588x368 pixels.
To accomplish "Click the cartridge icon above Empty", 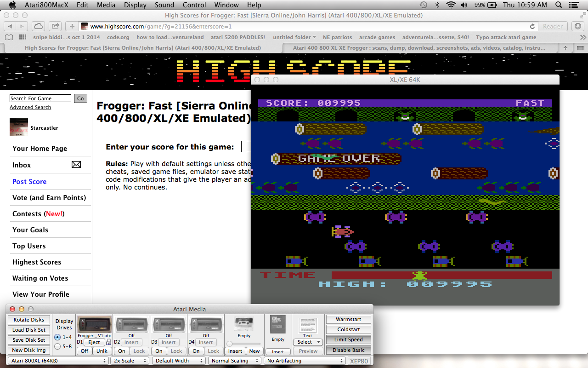I will (278, 324).
